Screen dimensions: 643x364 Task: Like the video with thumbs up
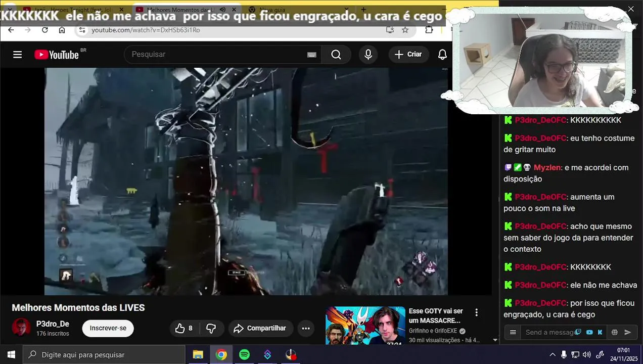pos(184,328)
